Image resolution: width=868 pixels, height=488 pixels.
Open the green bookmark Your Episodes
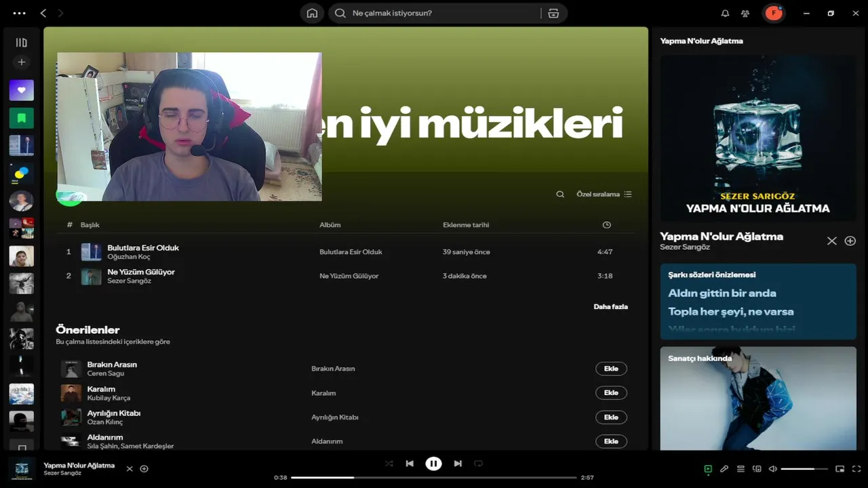click(x=21, y=118)
